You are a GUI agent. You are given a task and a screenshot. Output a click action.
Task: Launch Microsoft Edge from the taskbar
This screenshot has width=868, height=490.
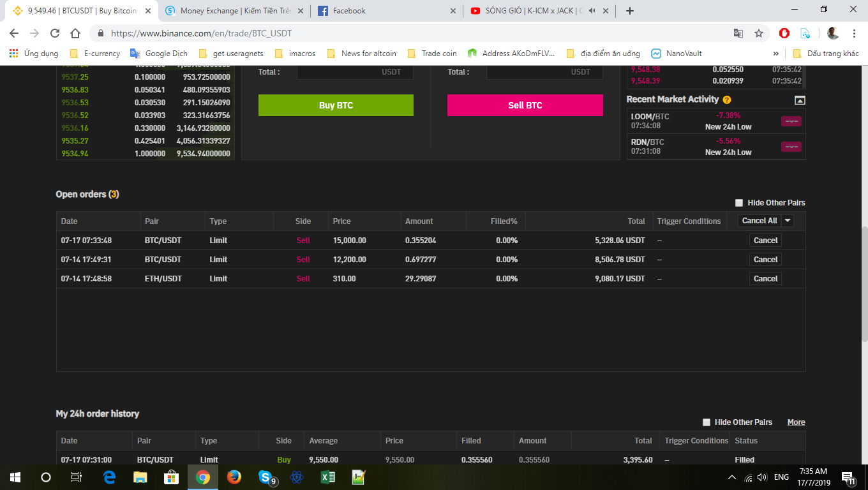109,477
